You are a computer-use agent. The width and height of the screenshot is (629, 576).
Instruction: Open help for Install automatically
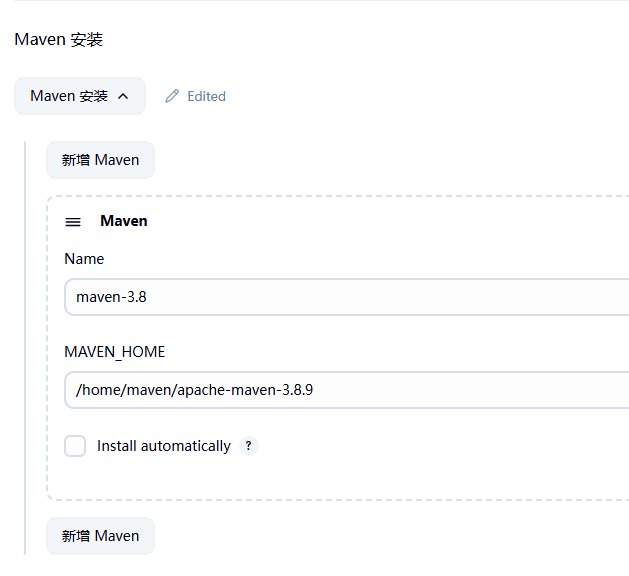pos(249,446)
